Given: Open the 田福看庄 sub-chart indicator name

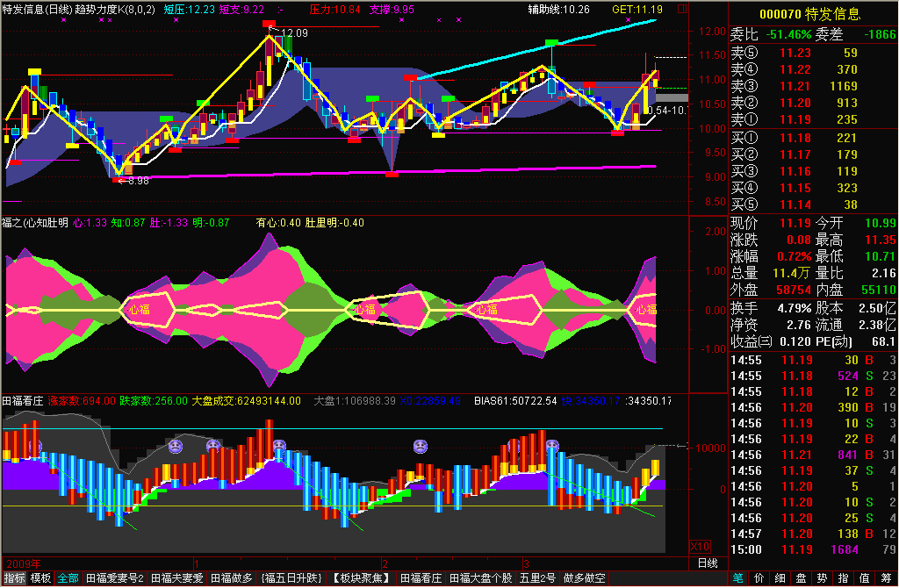Looking at the screenshot, I should (x=24, y=401).
